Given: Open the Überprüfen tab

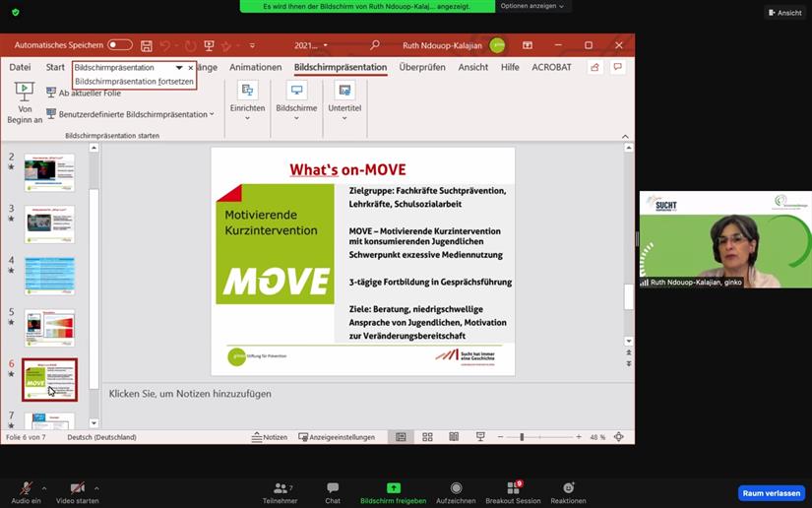Looking at the screenshot, I should coord(422,67).
